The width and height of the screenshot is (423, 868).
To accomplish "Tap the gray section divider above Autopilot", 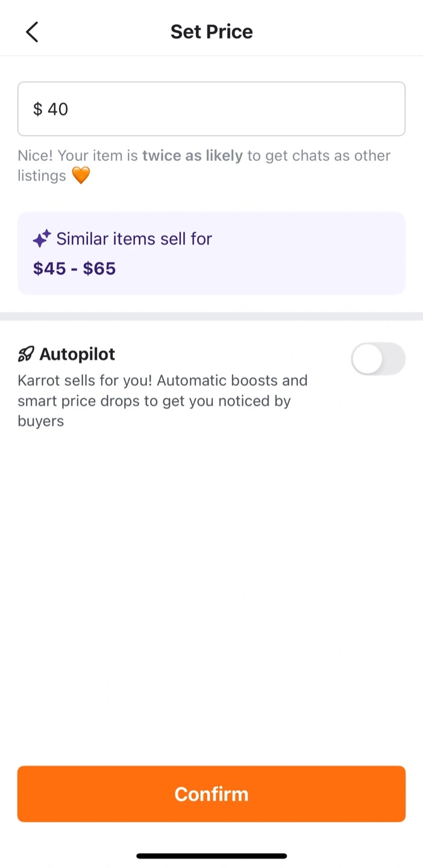I will 211,316.
